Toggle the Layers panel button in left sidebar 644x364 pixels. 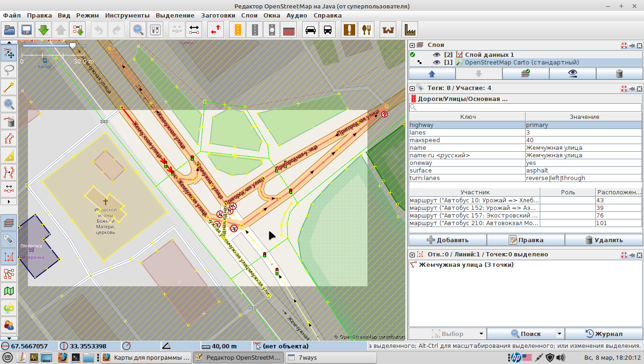(x=9, y=222)
